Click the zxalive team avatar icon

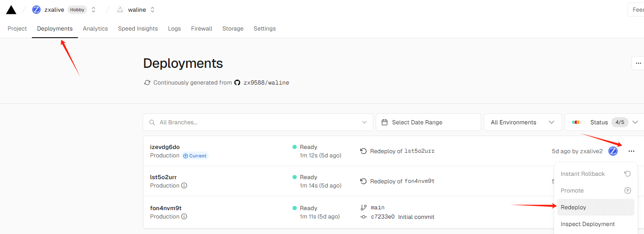point(36,10)
